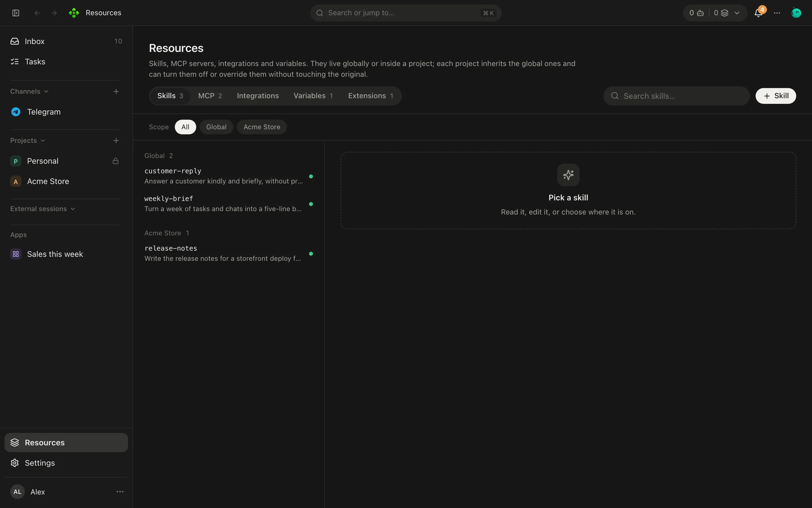
Task: Switch to the Variables tab
Action: tap(313, 96)
